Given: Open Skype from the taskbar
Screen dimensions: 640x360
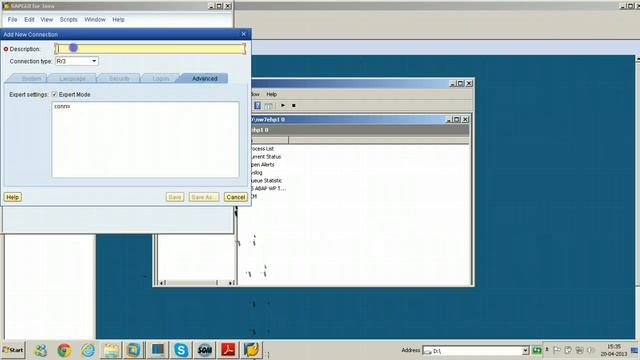Looking at the screenshot, I should pos(181,350).
